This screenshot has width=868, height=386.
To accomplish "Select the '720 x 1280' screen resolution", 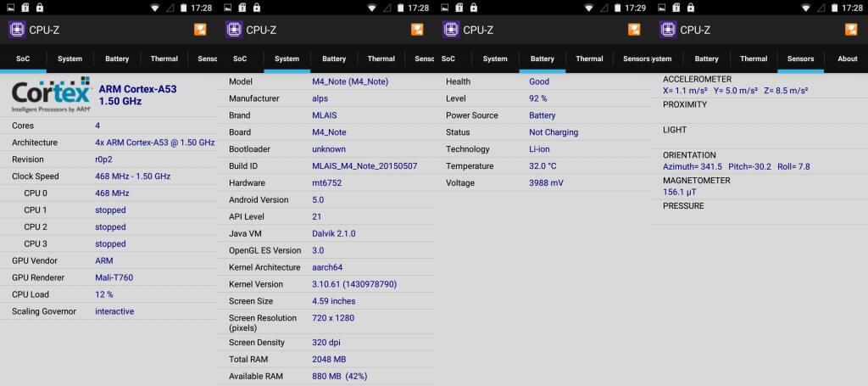I will tap(333, 318).
